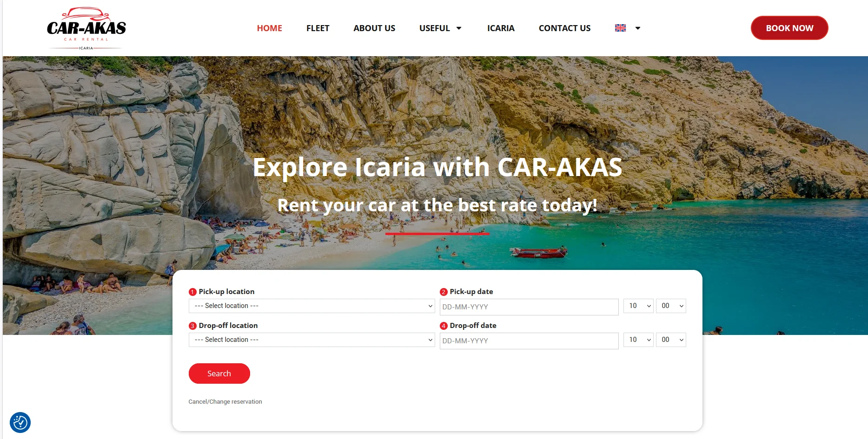Image resolution: width=868 pixels, height=439 pixels.
Task: Open the Pick-up location dropdown
Action: [311, 306]
